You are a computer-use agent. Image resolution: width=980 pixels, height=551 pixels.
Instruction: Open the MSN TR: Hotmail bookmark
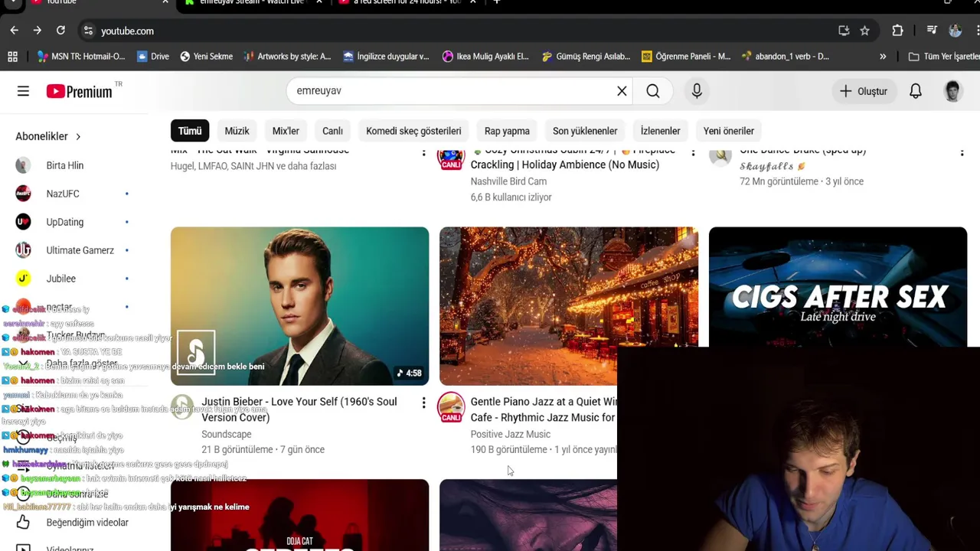pos(81,56)
